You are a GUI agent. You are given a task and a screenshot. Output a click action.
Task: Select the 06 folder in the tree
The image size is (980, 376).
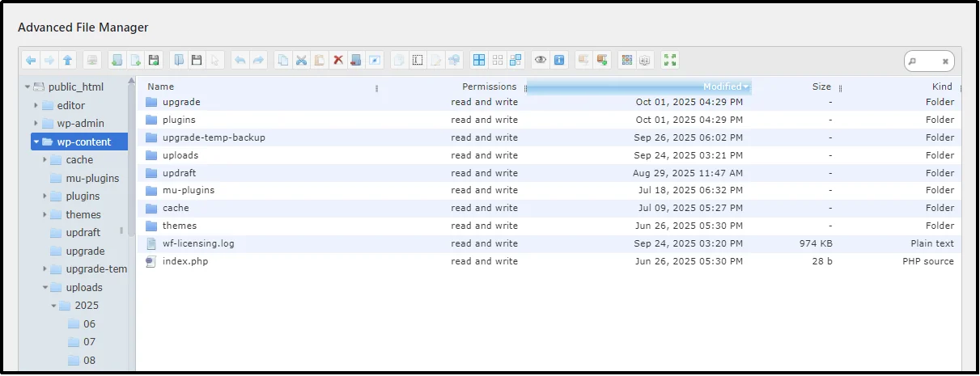82,324
